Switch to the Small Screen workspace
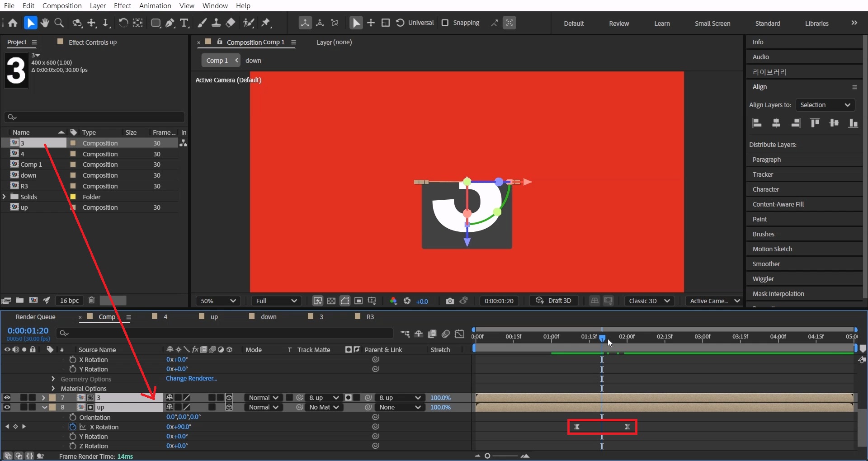 pos(712,24)
